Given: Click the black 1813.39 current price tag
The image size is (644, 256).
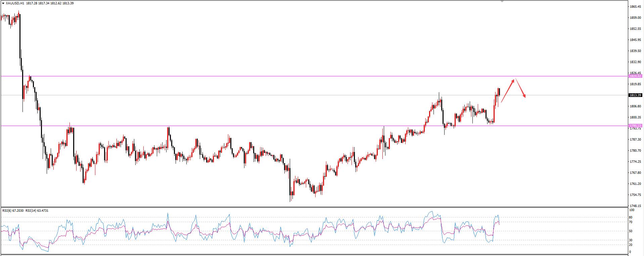Looking at the screenshot, I should click(x=635, y=95).
